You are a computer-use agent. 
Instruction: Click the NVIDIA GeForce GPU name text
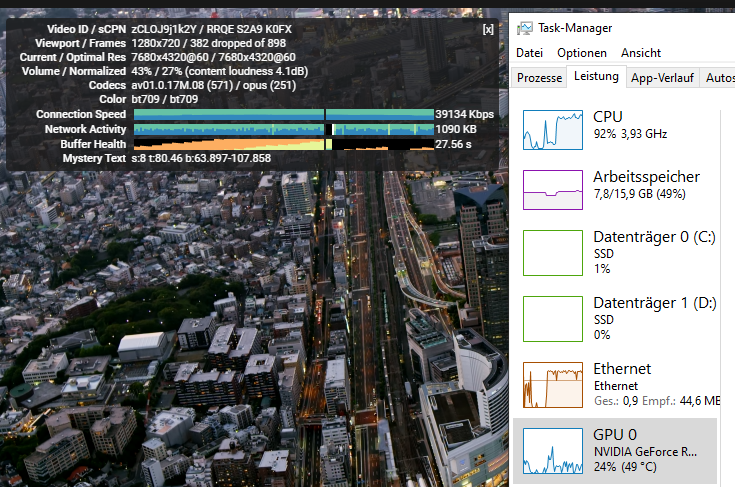(645, 452)
